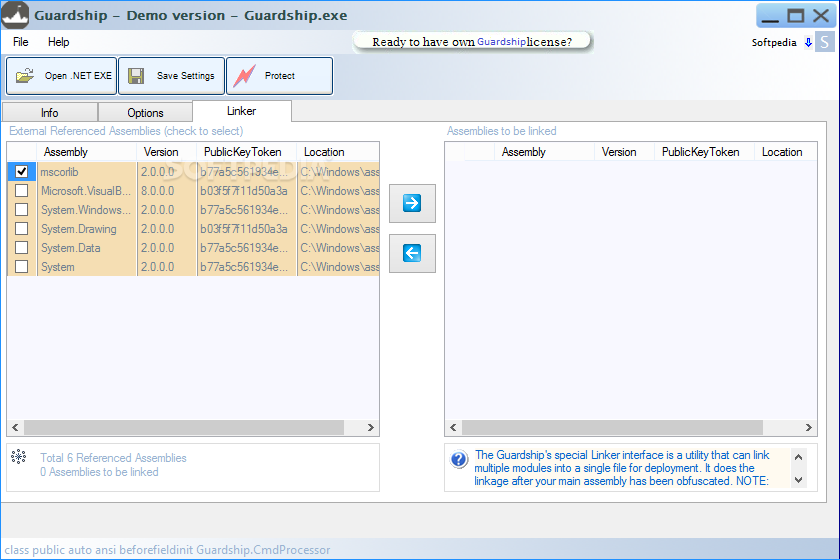Check the System assembly checkbox
This screenshot has width=840, height=560.
[x=21, y=266]
